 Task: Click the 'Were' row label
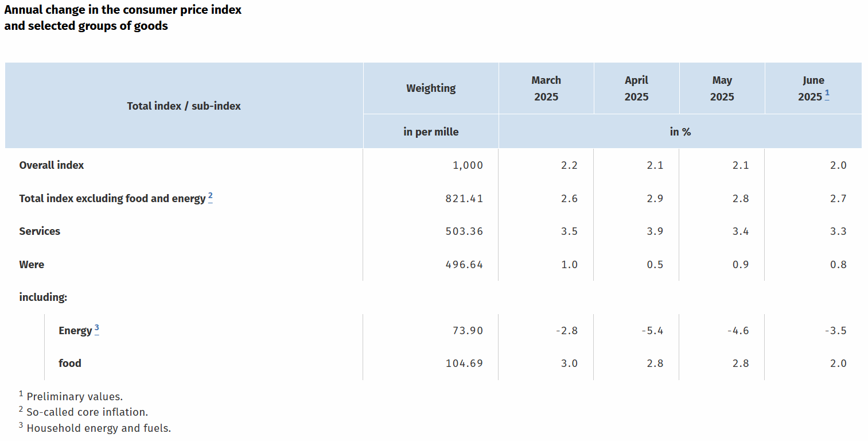pyautogui.click(x=32, y=265)
